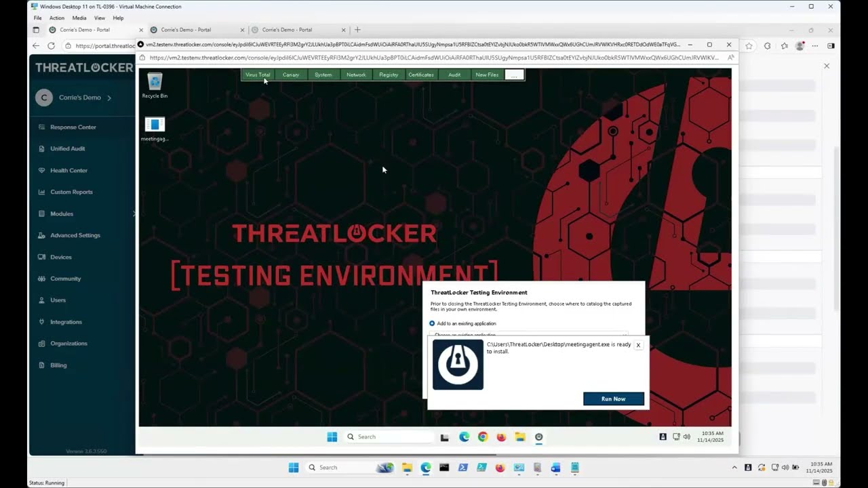Screen dimensions: 868x488
Task: Select the Virus Total tab in the VM toolbar
Action: tap(258, 75)
